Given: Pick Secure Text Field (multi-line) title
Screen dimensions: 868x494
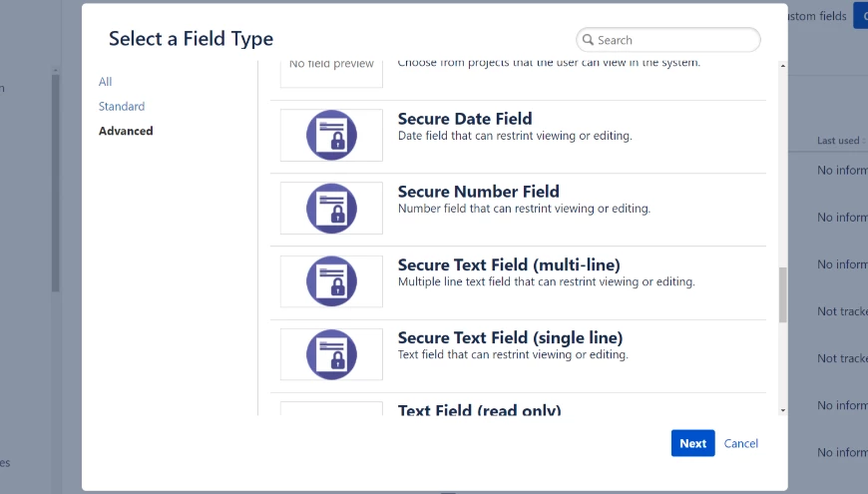Looking at the screenshot, I should 509,264.
